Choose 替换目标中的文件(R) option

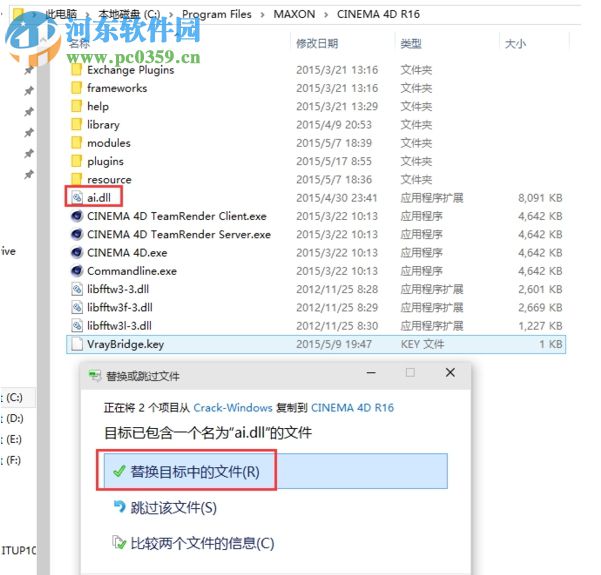click(275, 471)
